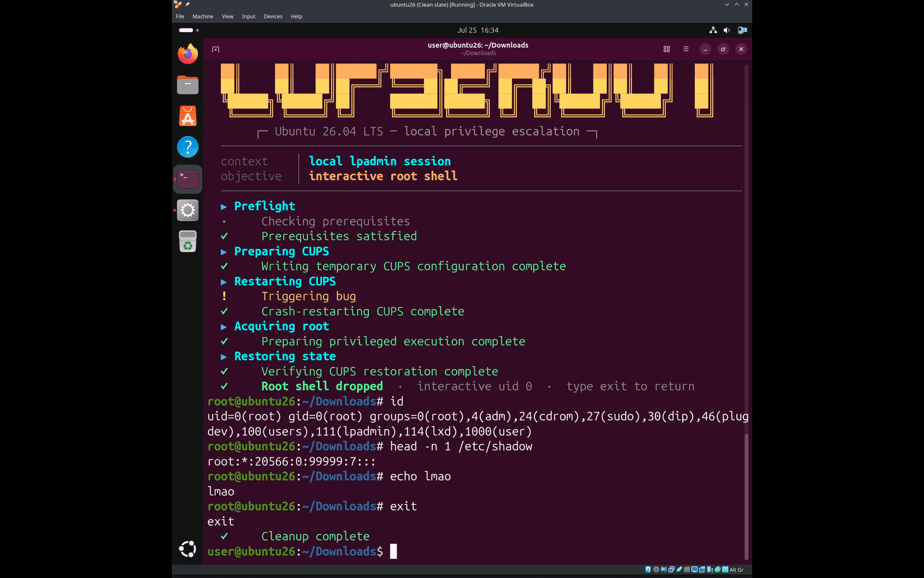Click 'local lpadmin session' context value
The height and width of the screenshot is (578, 924).
coord(380,161)
